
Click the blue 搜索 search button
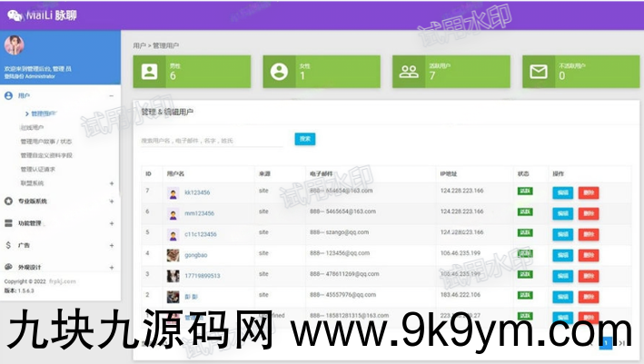point(304,139)
